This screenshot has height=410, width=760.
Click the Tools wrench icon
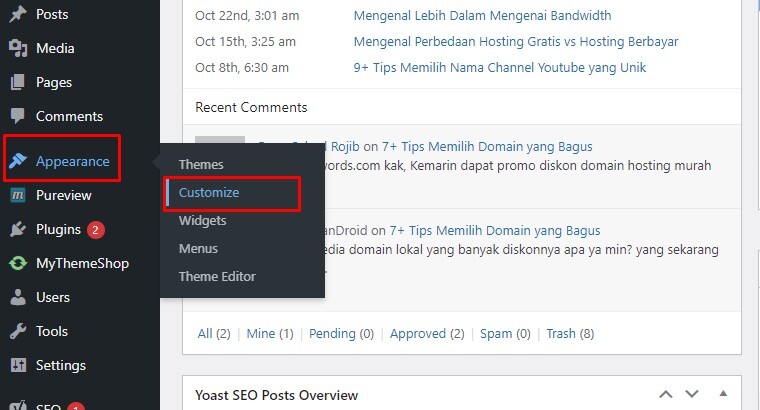coord(18,331)
